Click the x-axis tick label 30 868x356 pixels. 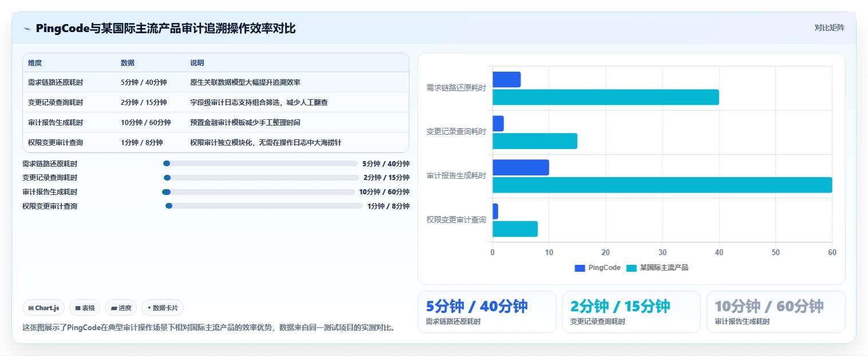(x=662, y=253)
